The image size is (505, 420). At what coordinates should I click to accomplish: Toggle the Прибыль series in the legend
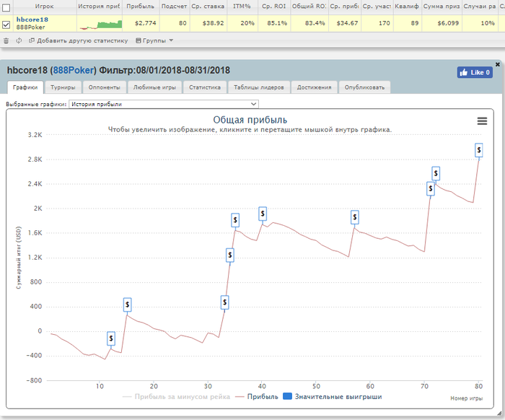pos(257,397)
